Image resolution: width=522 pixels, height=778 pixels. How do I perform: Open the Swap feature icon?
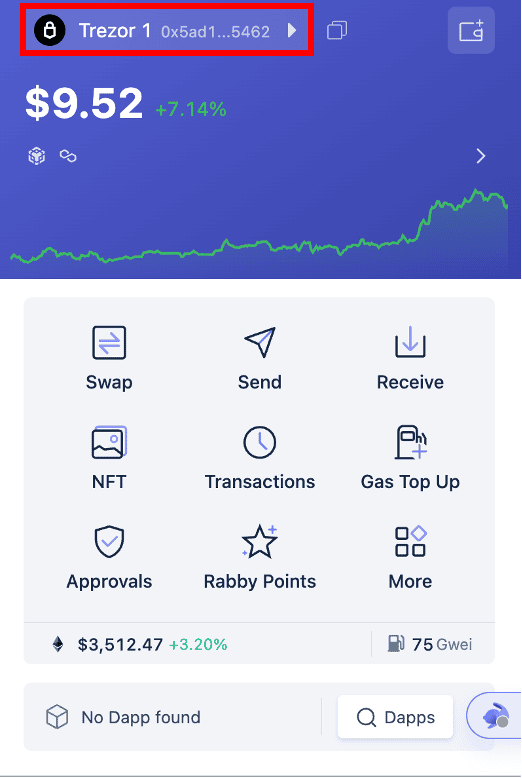tap(109, 342)
